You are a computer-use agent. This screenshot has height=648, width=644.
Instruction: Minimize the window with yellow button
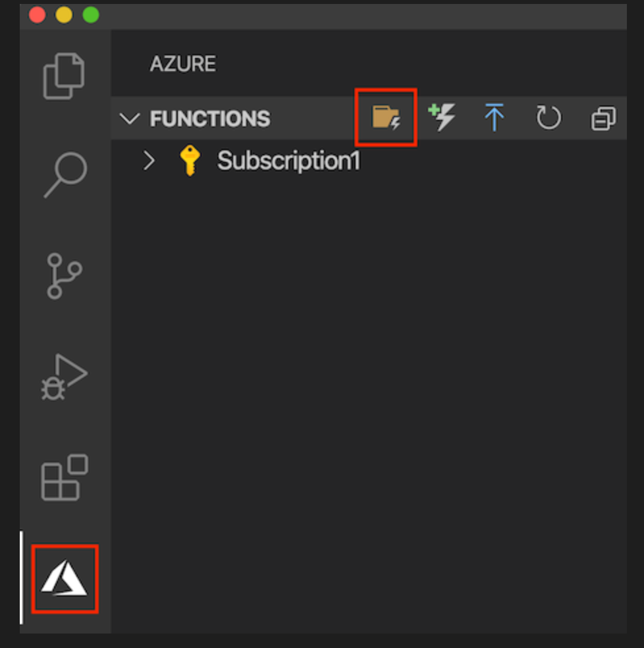click(x=64, y=15)
